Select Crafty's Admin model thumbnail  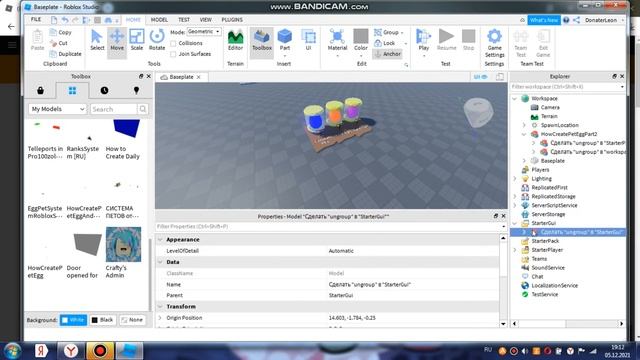click(x=123, y=244)
